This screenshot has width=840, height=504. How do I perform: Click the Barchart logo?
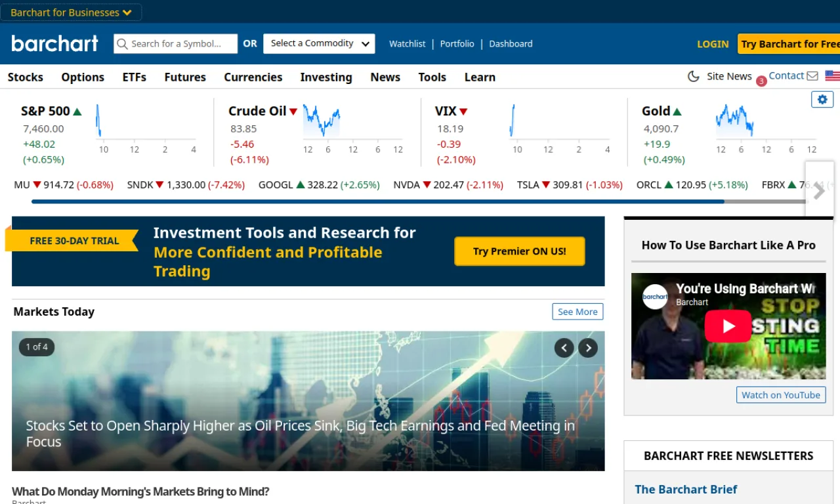pos(54,43)
